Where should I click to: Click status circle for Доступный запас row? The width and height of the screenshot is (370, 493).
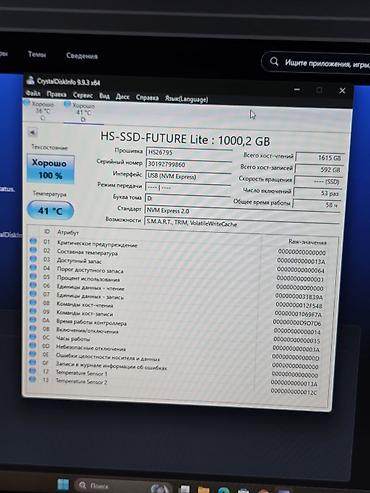[33, 259]
